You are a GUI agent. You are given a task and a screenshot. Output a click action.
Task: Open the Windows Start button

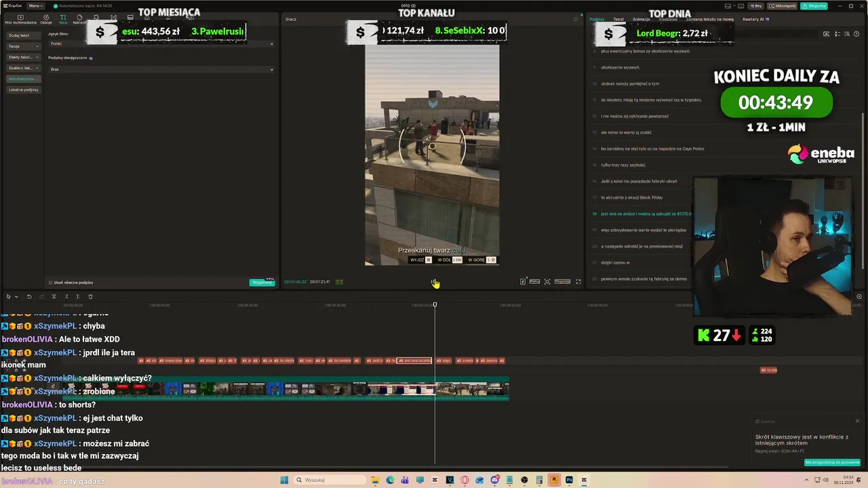pos(284,480)
